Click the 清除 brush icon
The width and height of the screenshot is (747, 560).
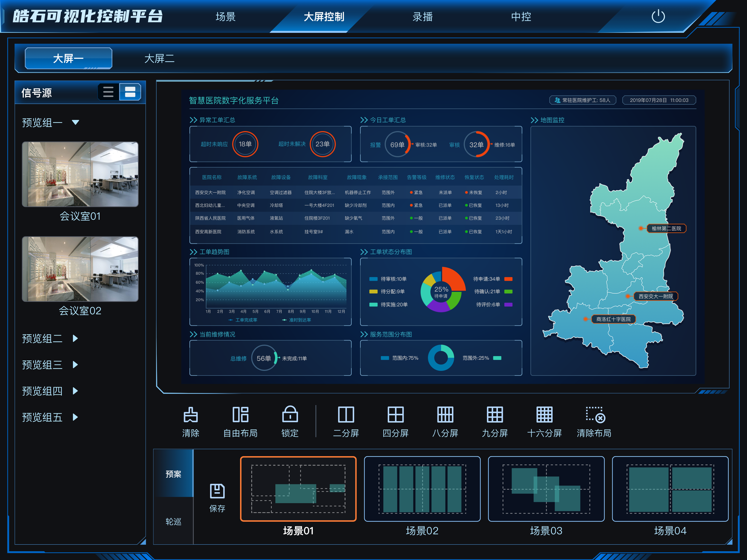(191, 415)
